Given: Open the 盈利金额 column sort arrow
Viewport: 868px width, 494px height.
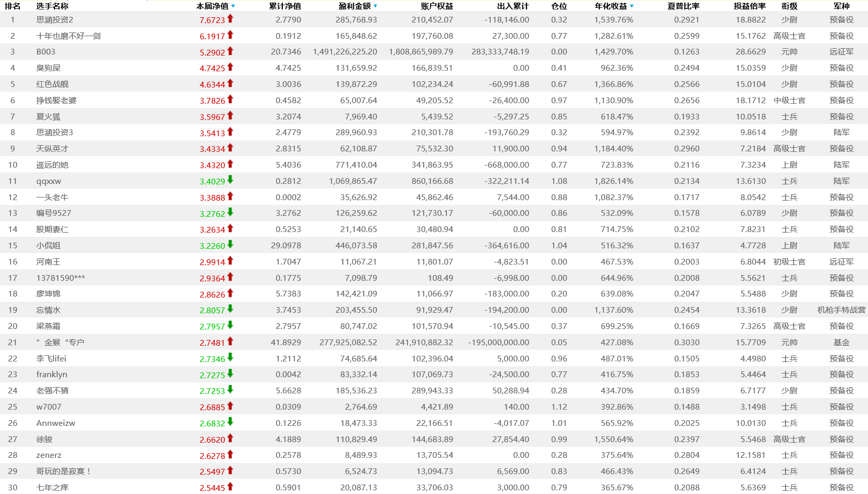Looking at the screenshot, I should pyautogui.click(x=376, y=6).
